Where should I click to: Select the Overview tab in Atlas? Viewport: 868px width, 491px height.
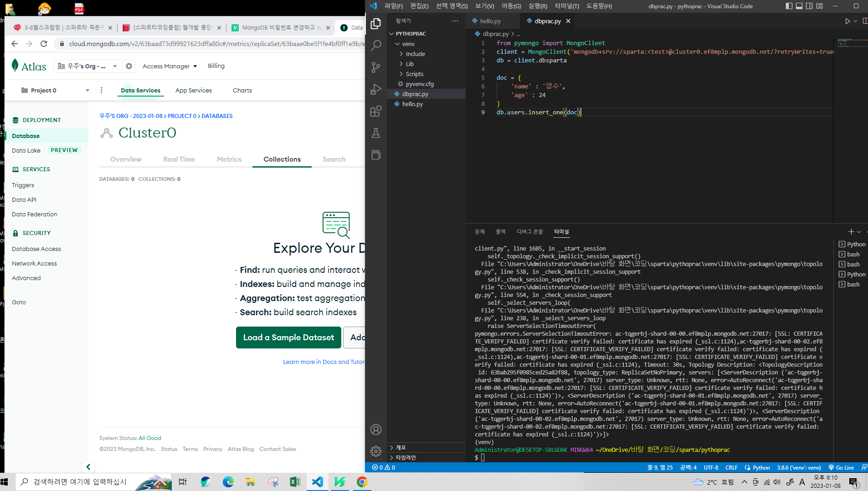126,159
